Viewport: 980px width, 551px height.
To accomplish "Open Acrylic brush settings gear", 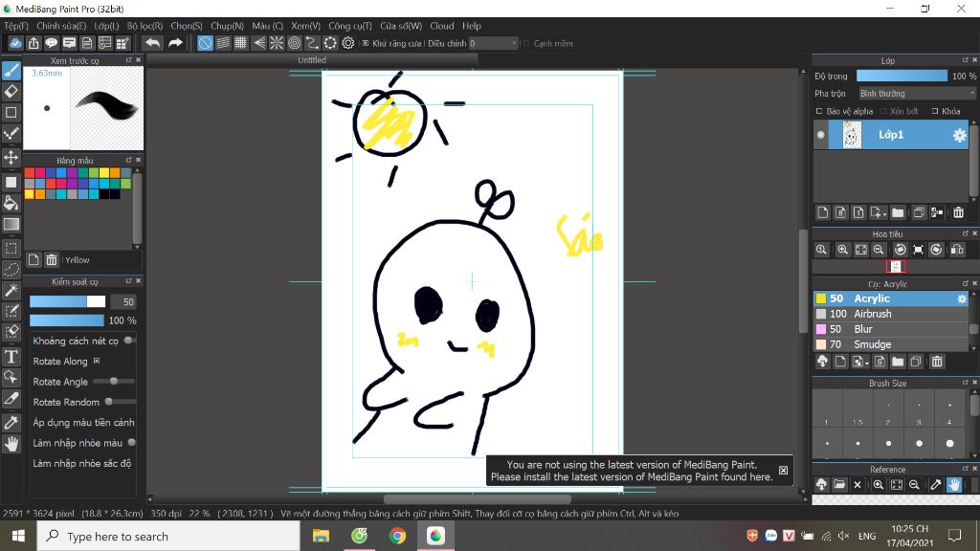I will coord(962,299).
